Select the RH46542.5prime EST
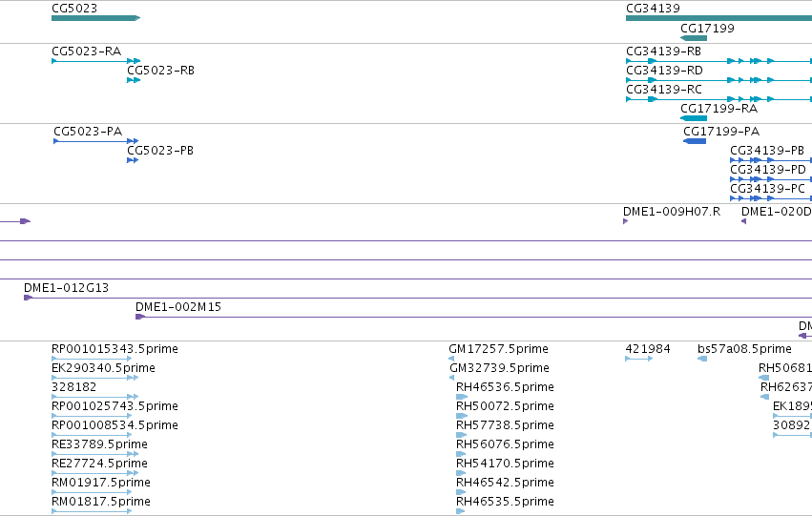 click(x=461, y=492)
